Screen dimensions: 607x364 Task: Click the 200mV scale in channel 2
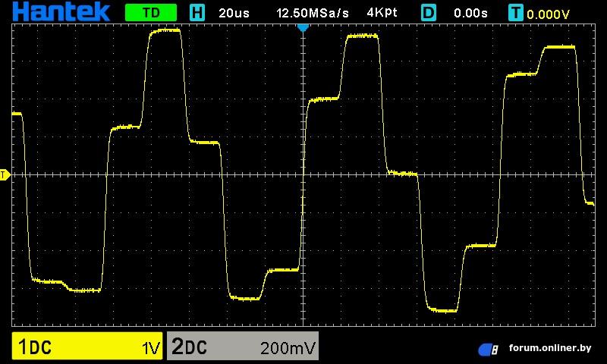tap(288, 348)
